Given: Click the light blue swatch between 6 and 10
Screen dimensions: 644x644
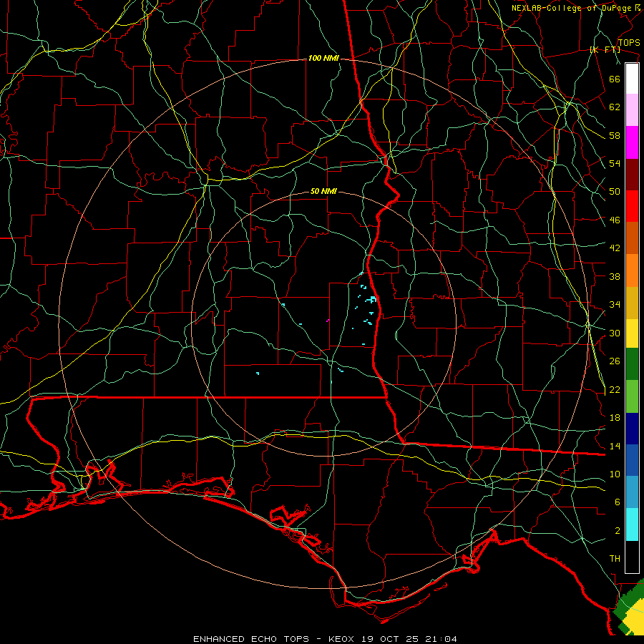Looking at the screenshot, I should click(x=632, y=492).
